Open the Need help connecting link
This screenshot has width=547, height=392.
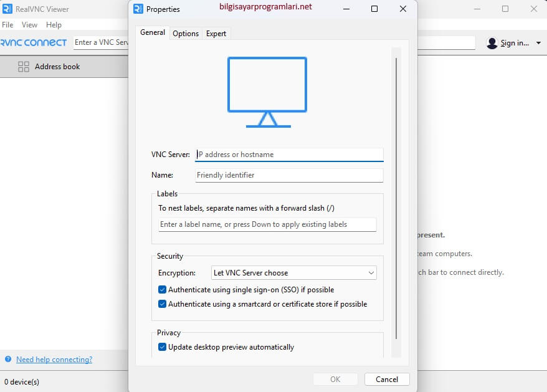tap(54, 359)
